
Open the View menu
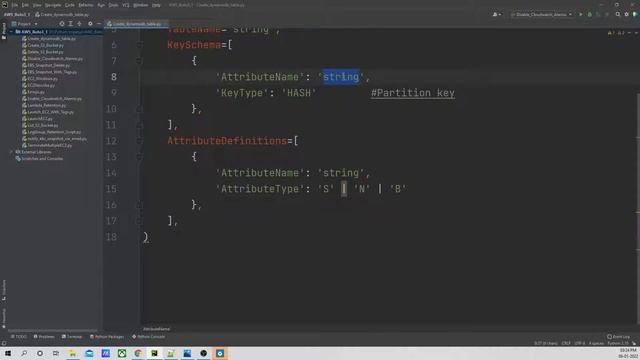point(37,5)
